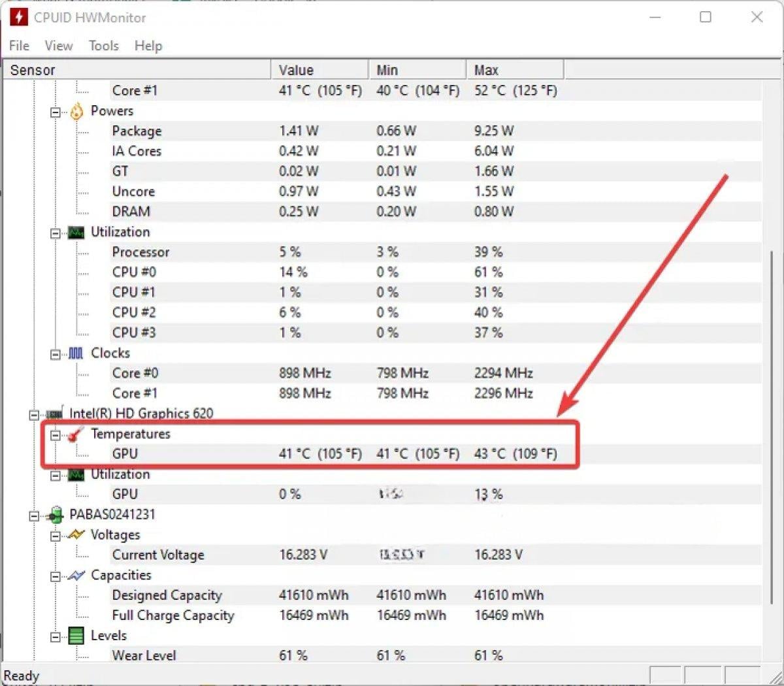Click the Voltages lightning icon
784x686 pixels.
point(76,535)
